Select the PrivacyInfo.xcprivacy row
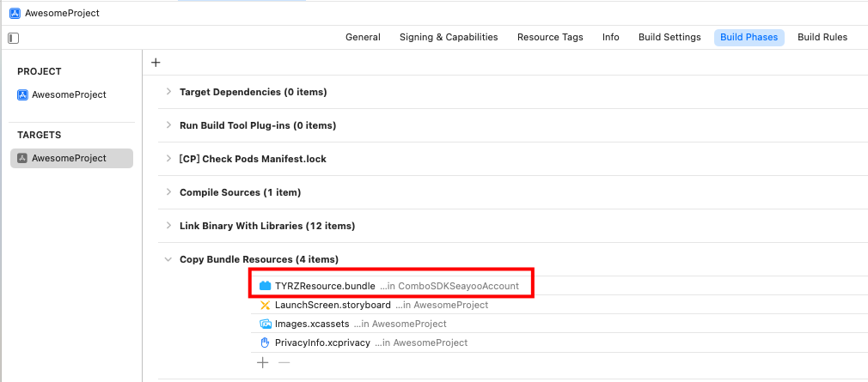The width and height of the screenshot is (868, 382). pyautogui.click(x=559, y=343)
